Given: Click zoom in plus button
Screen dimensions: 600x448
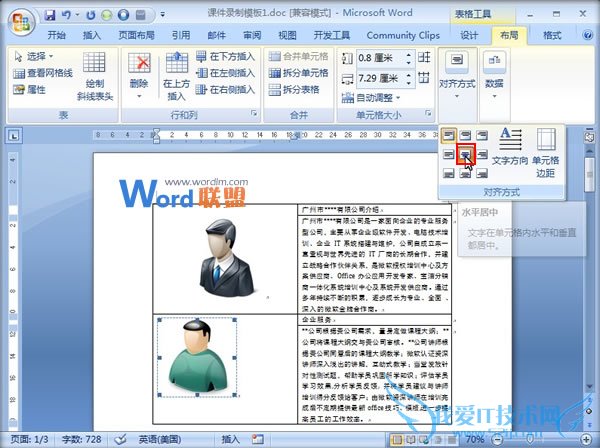Looking at the screenshot, I should [x=586, y=440].
